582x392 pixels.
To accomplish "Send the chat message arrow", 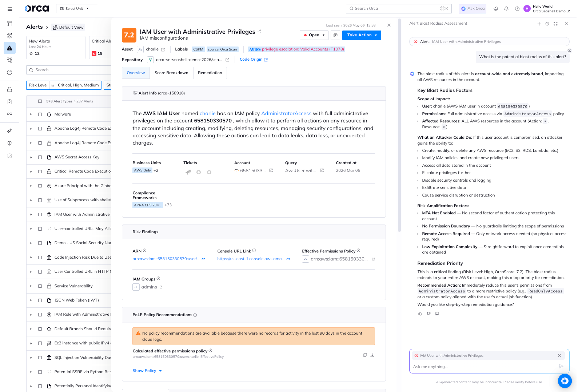I will point(561,366).
